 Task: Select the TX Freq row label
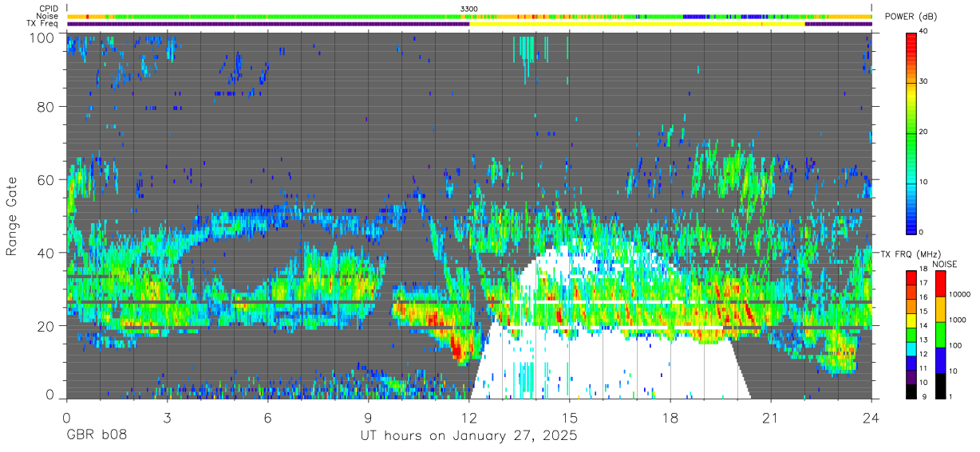click(x=43, y=24)
